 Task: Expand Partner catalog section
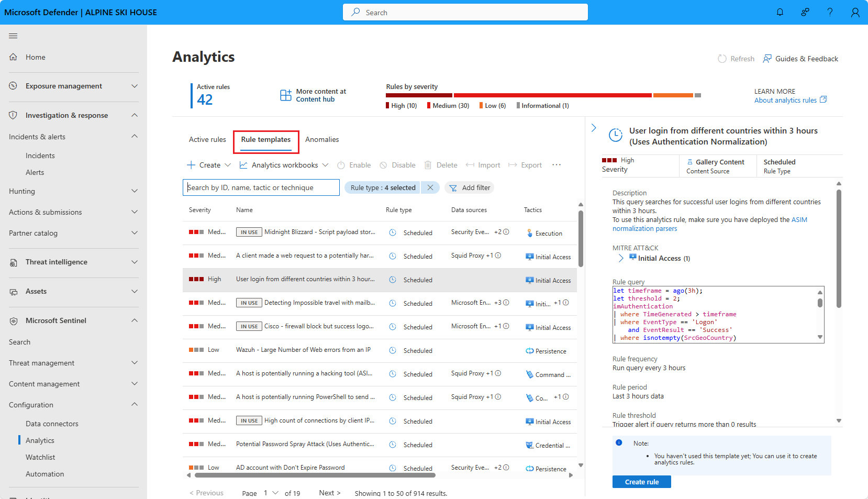point(135,233)
